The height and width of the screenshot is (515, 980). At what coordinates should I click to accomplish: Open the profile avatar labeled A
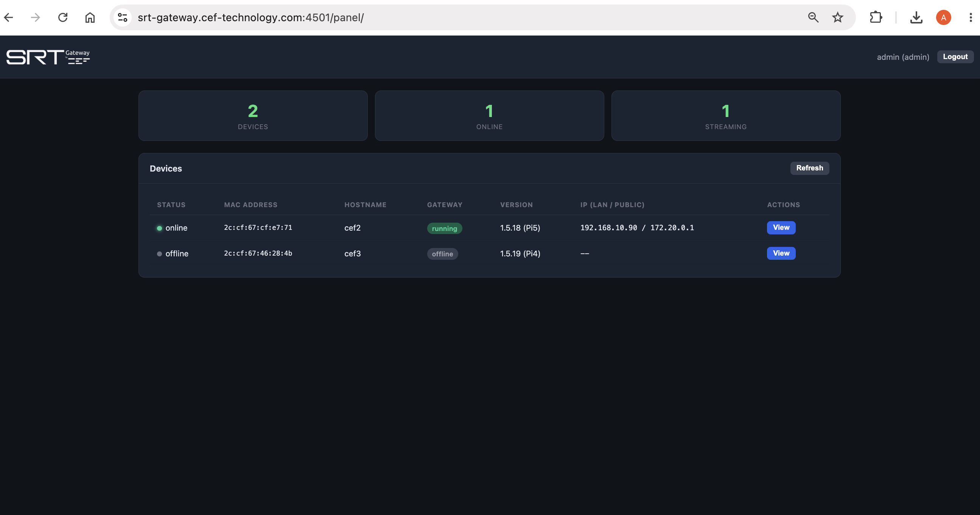click(x=943, y=17)
